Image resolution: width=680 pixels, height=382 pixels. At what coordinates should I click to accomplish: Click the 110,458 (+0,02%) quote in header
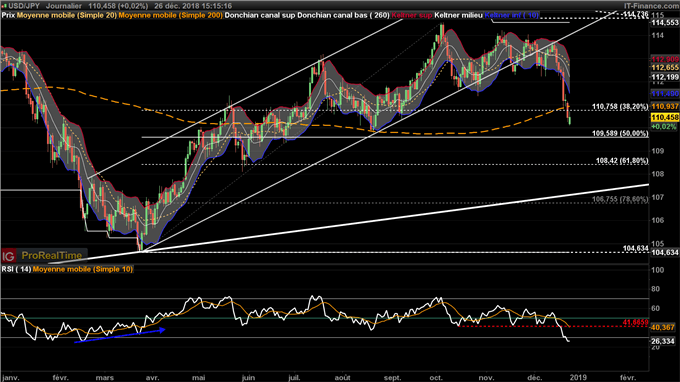pyautogui.click(x=118, y=6)
